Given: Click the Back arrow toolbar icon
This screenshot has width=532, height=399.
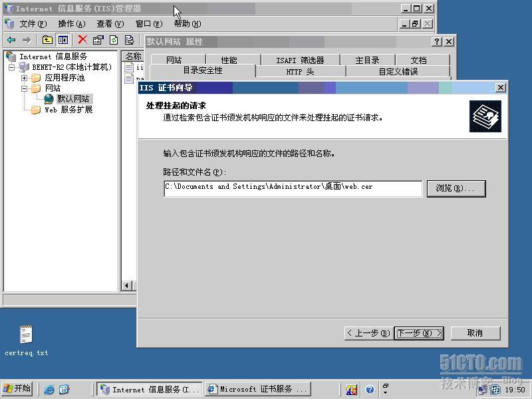Looking at the screenshot, I should click(11, 40).
